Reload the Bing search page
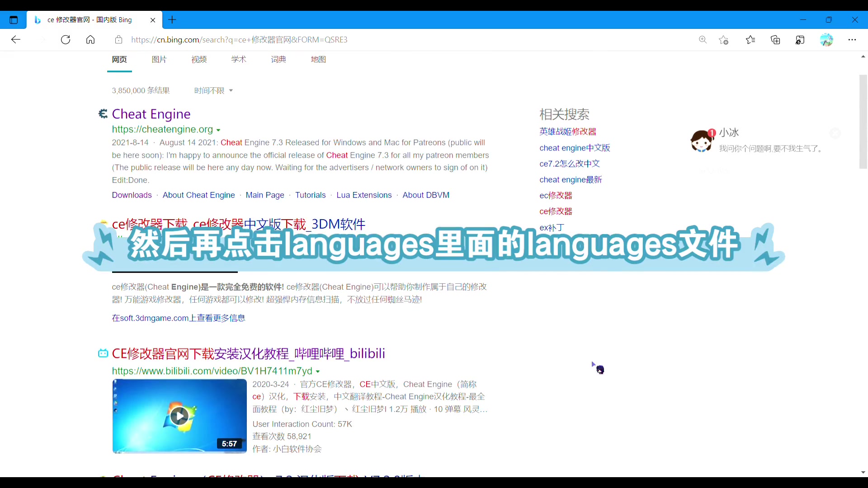This screenshot has width=868, height=488. click(x=66, y=40)
